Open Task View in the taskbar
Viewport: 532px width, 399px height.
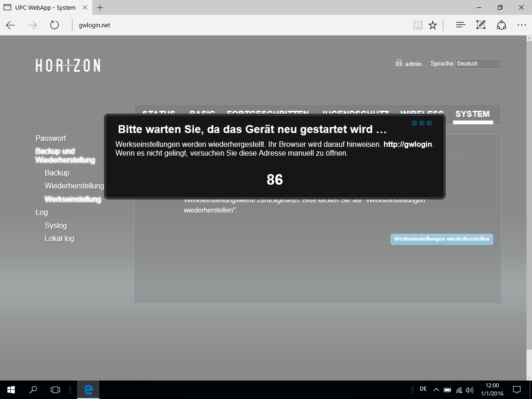click(x=55, y=389)
